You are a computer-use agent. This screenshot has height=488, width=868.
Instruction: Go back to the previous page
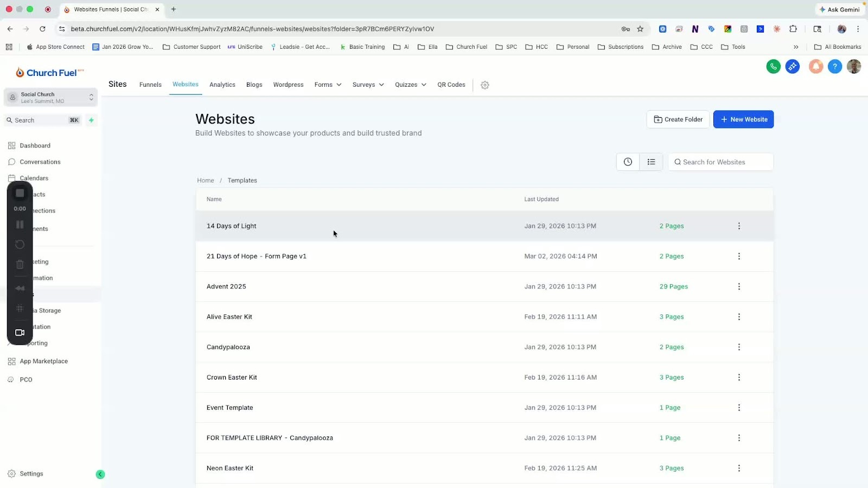pyautogui.click(x=10, y=29)
